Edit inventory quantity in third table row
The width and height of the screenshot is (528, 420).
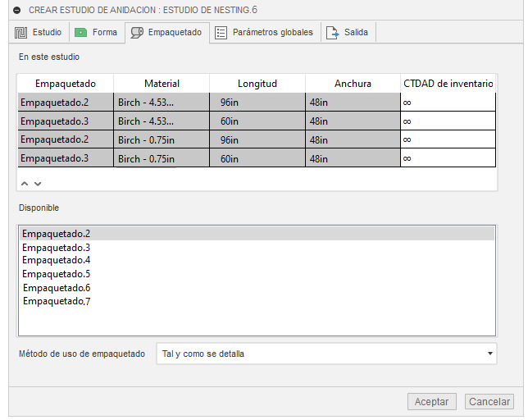pos(448,139)
